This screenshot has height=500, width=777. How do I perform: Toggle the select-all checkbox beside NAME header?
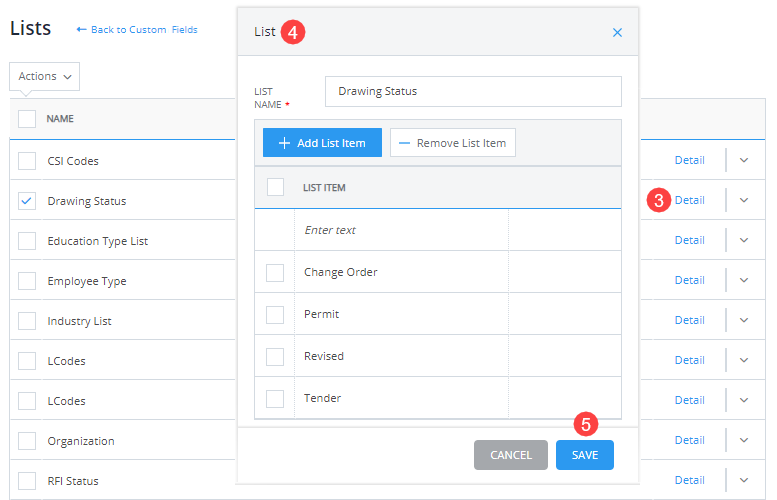pyautogui.click(x=27, y=119)
